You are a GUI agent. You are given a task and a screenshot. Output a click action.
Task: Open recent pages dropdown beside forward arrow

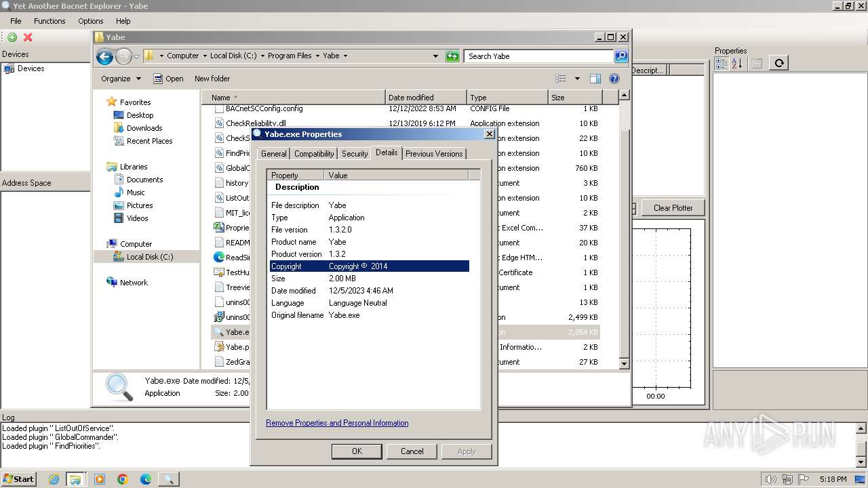click(136, 56)
